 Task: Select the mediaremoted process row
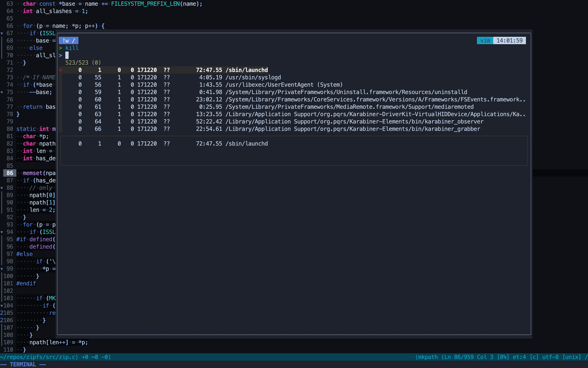click(x=293, y=107)
